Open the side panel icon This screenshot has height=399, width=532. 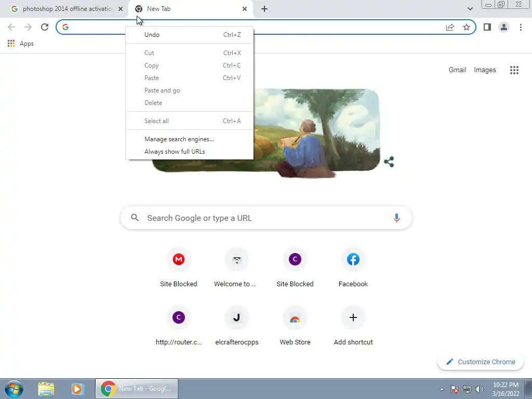point(487,27)
